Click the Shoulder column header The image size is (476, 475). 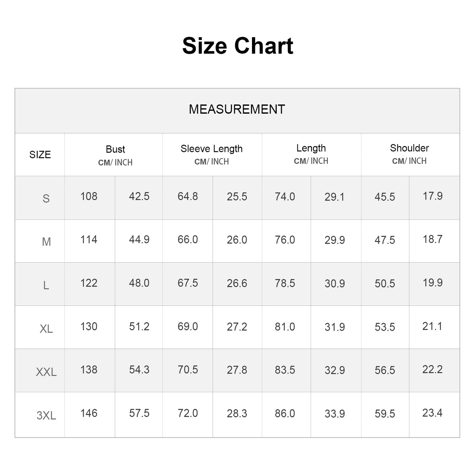pos(409,148)
